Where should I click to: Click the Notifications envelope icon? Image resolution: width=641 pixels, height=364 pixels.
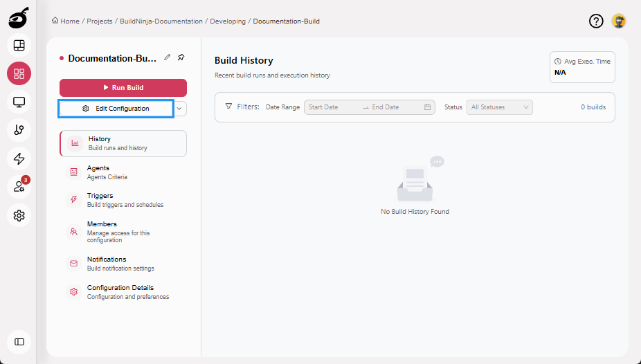pos(73,264)
